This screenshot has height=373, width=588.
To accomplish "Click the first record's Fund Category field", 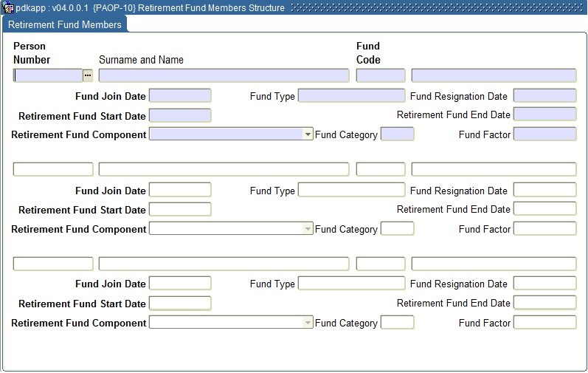I will [x=397, y=134].
